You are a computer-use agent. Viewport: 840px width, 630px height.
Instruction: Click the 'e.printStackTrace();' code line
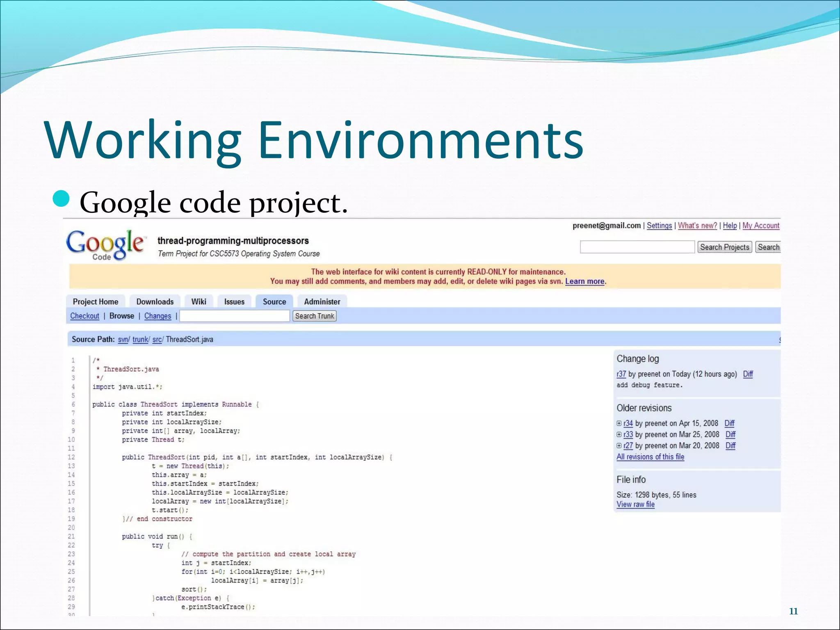[218, 607]
